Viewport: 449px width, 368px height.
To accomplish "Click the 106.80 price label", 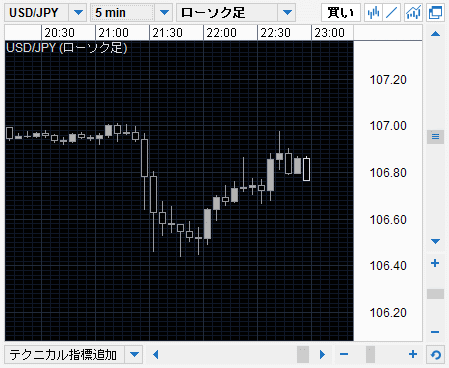I will coord(388,173).
